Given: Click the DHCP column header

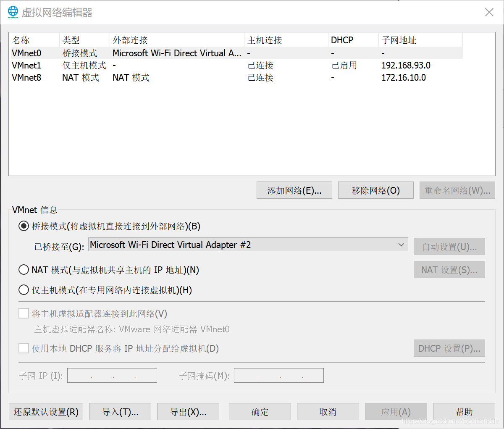Looking at the screenshot, I should pyautogui.click(x=353, y=40).
